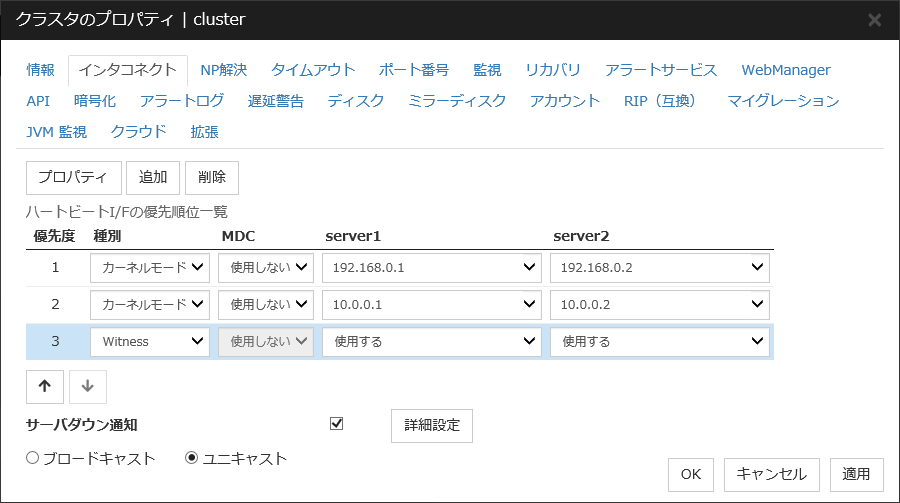Screen dimensions: 900x503
Task: Open MDC dropdown in priority 1 row
Action: pyautogui.click(x=266, y=268)
